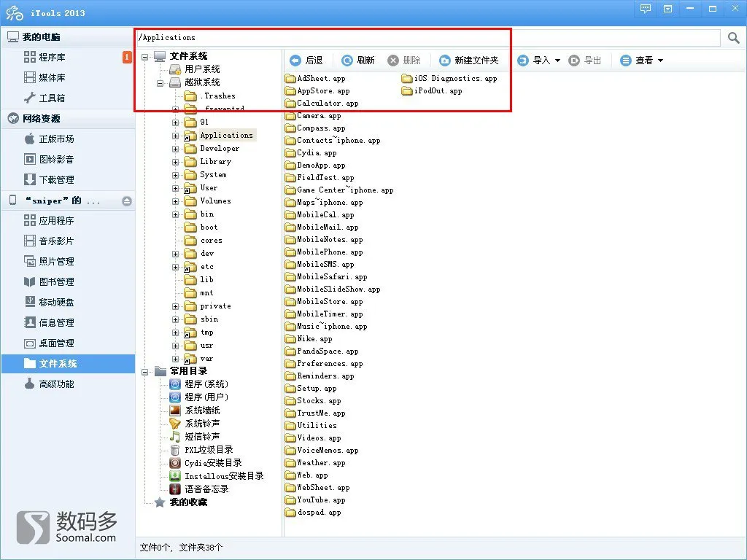The image size is (747, 560).
Task: Open the 查看 view dropdown arrow
Action: pos(661,61)
